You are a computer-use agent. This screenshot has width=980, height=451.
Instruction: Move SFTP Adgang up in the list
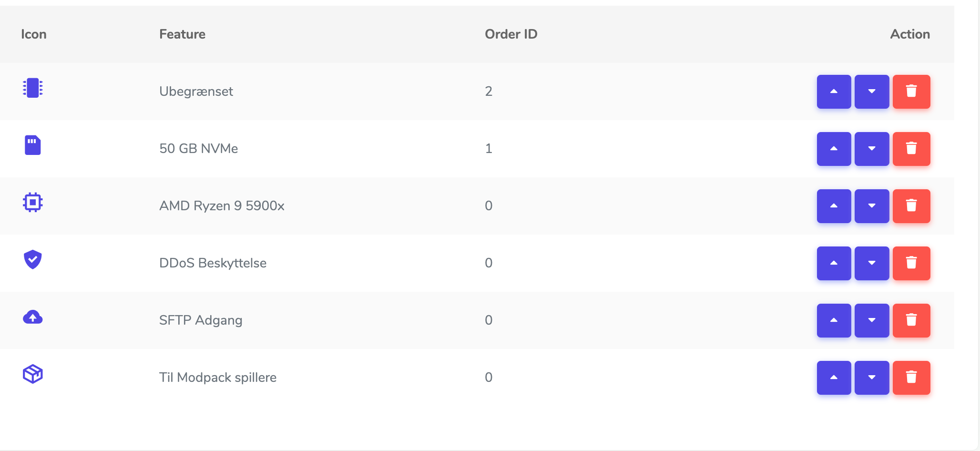click(833, 320)
